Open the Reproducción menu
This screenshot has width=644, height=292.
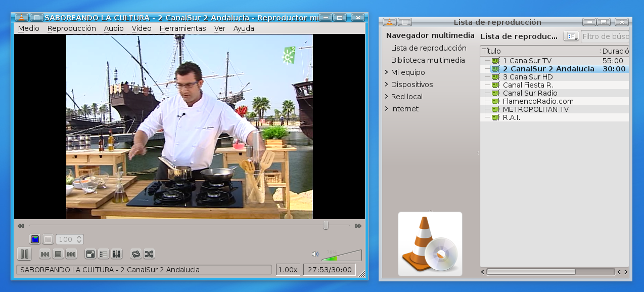[x=72, y=28]
